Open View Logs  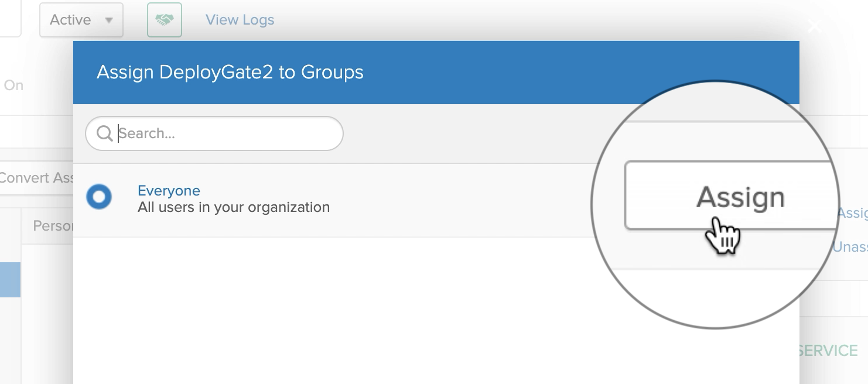[239, 19]
